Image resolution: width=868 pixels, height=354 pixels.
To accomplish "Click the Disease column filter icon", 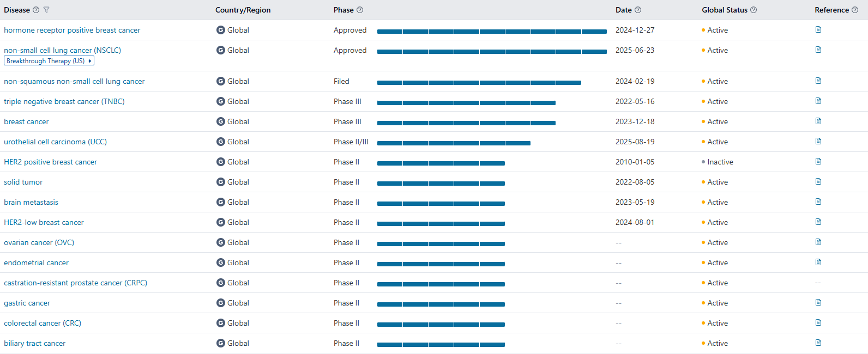I will point(46,10).
